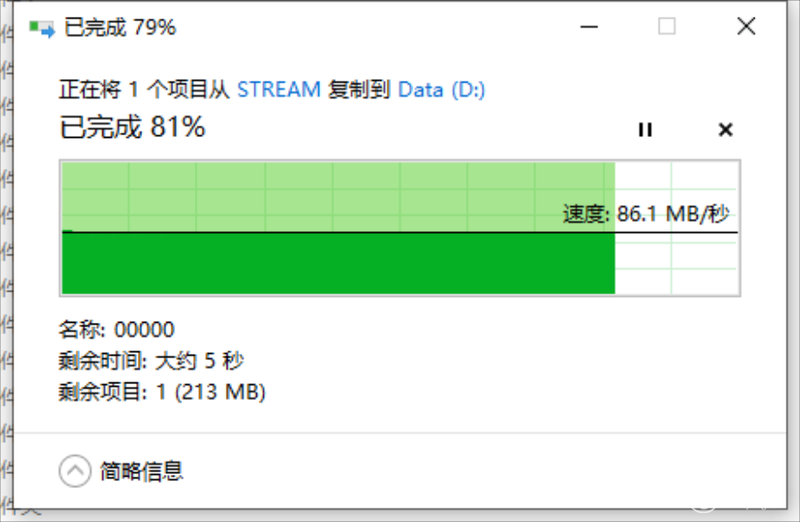This screenshot has height=522, width=800.
Task: Collapse details using the circled chevron
Action: tap(75, 470)
